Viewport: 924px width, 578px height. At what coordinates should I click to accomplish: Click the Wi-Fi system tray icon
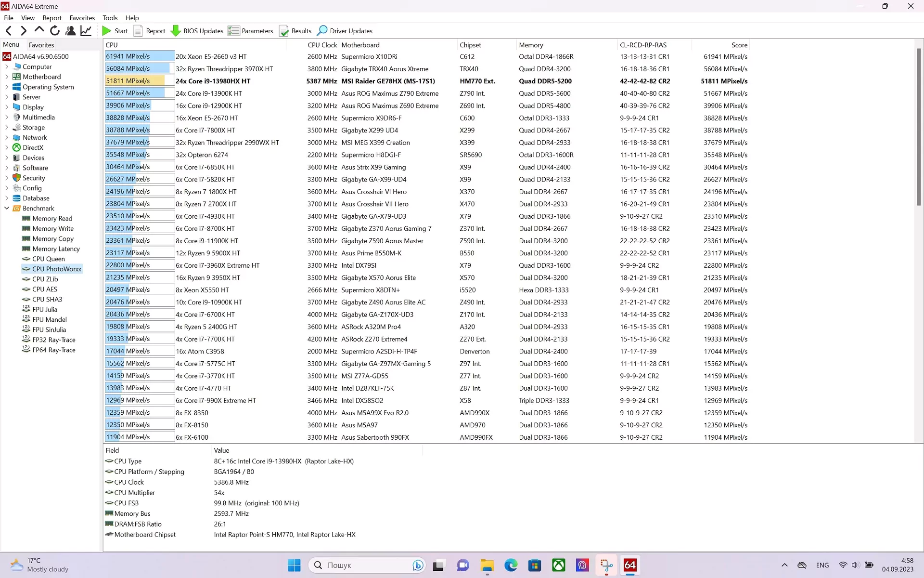coord(843,565)
